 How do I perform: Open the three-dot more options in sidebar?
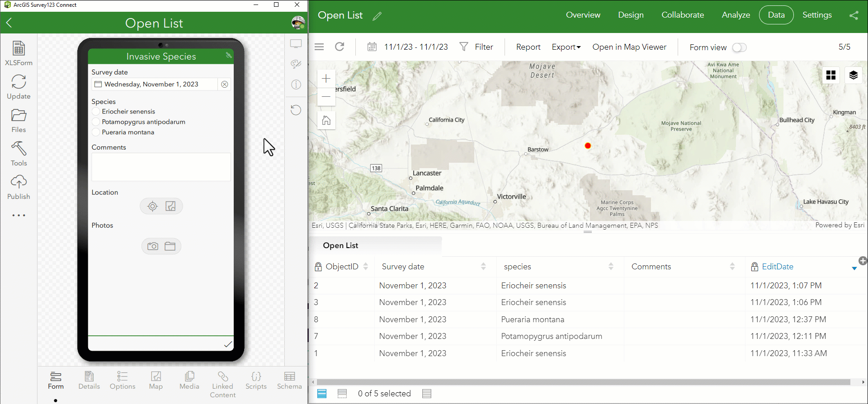point(19,216)
